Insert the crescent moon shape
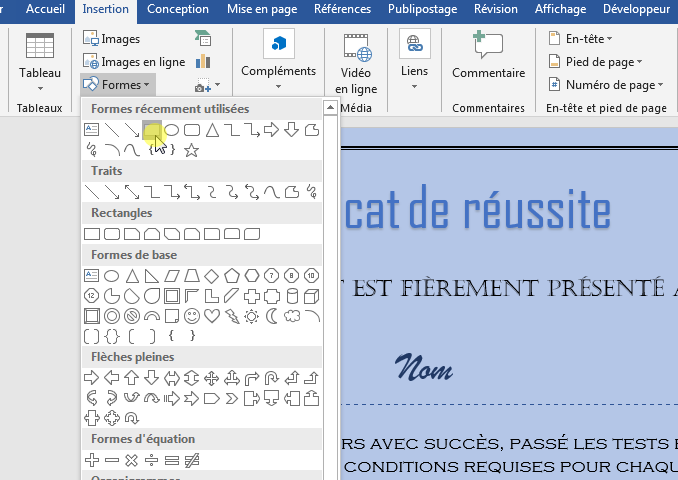 [x=271, y=316]
